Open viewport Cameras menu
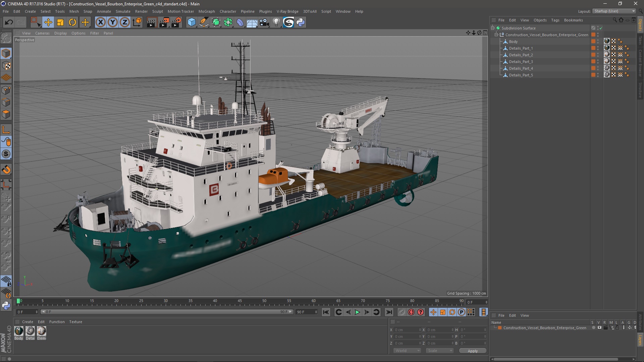Image resolution: width=644 pixels, height=362 pixels. (x=42, y=33)
